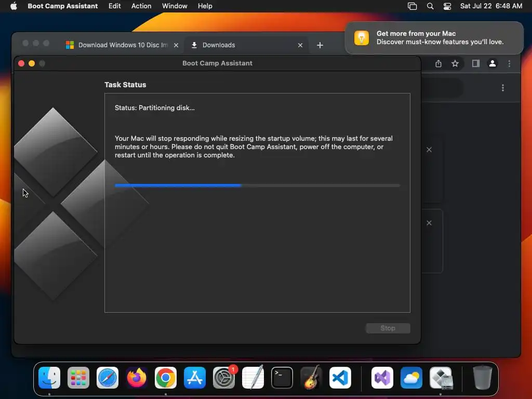Open the Help menu
The image size is (532, 399).
[x=205, y=6]
